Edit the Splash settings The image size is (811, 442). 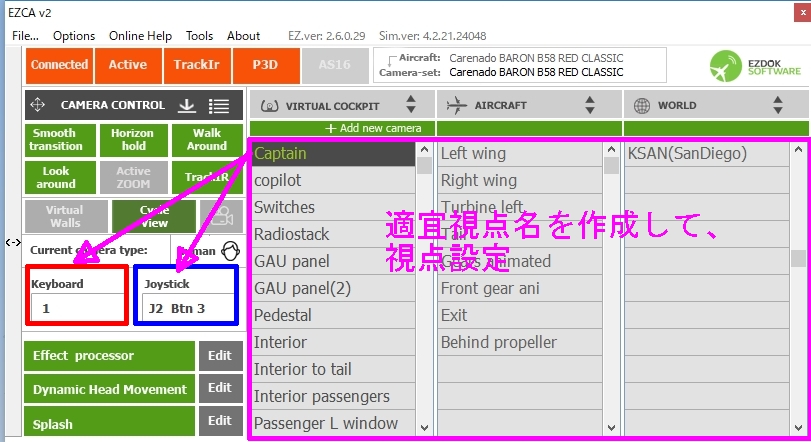point(220,421)
